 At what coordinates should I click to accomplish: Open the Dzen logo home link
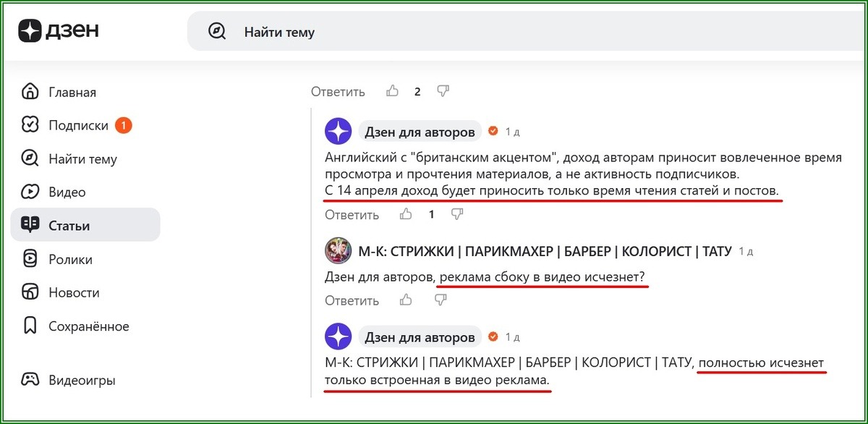click(x=59, y=30)
